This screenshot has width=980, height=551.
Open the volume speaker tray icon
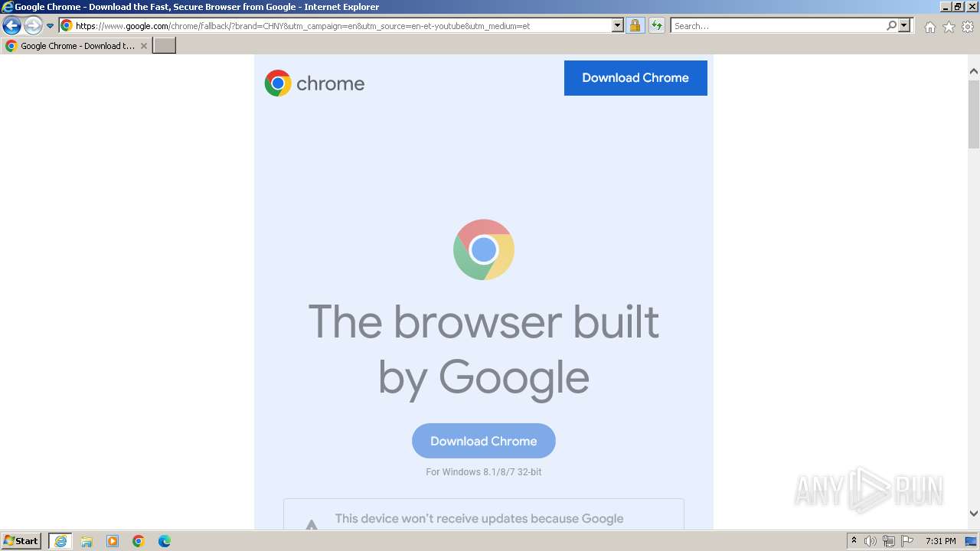pos(871,541)
